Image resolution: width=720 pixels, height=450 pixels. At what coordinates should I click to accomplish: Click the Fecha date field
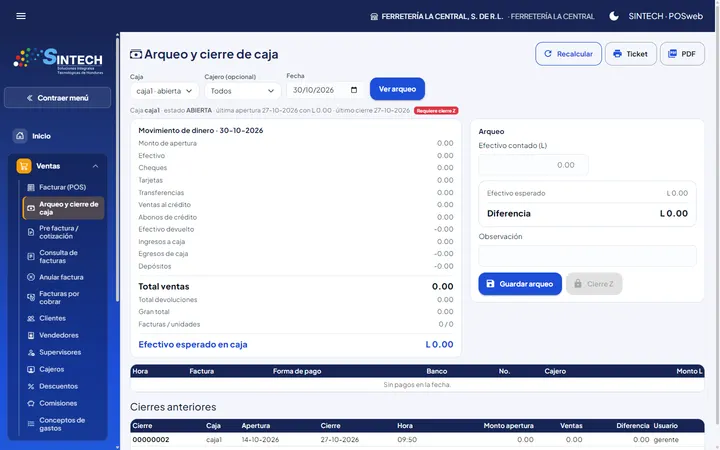(325, 90)
